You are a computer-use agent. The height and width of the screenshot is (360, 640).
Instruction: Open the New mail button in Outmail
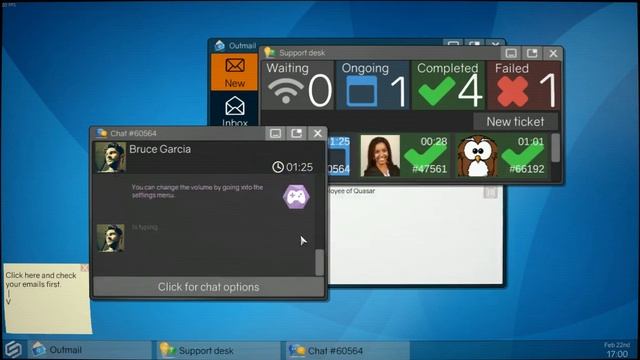[x=234, y=72]
